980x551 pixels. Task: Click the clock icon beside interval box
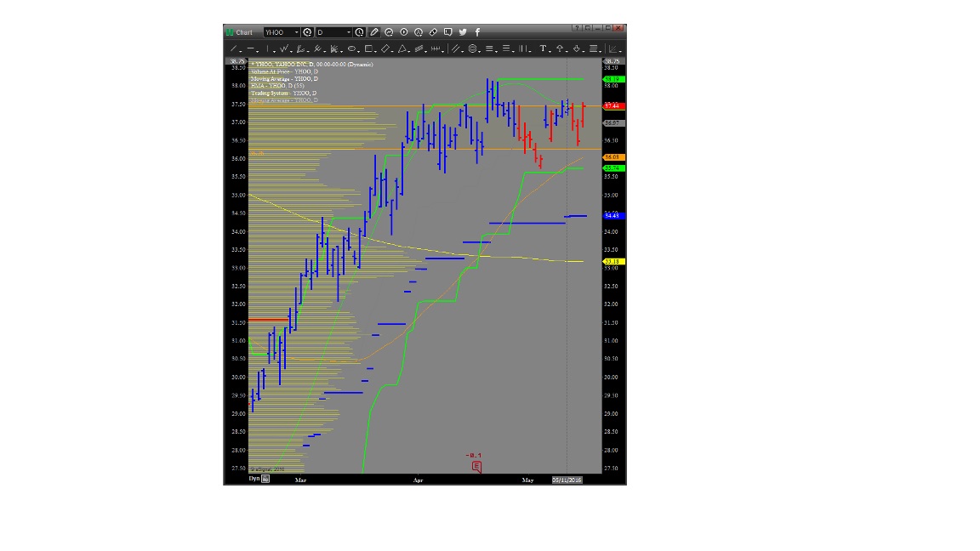[x=360, y=32]
